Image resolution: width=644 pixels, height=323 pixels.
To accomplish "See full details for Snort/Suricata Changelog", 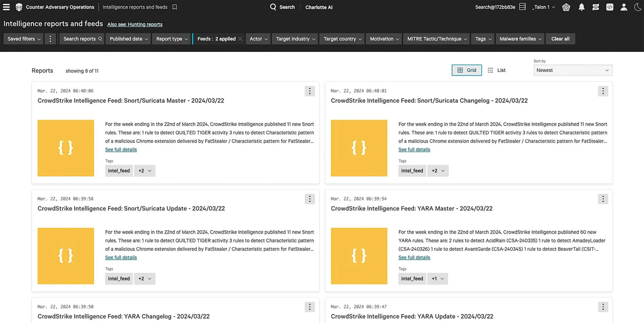I will pyautogui.click(x=414, y=149).
